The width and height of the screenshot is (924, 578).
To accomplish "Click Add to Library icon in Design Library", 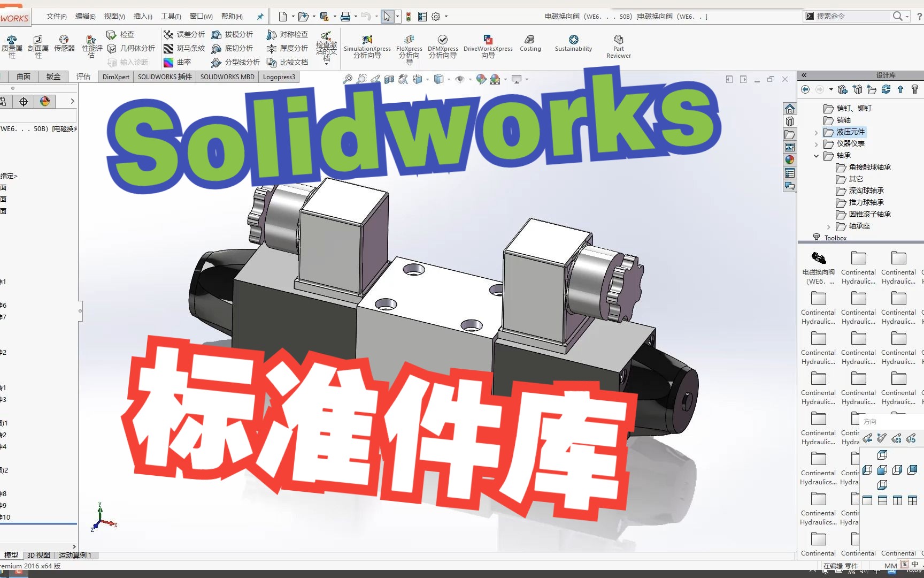I will (843, 89).
